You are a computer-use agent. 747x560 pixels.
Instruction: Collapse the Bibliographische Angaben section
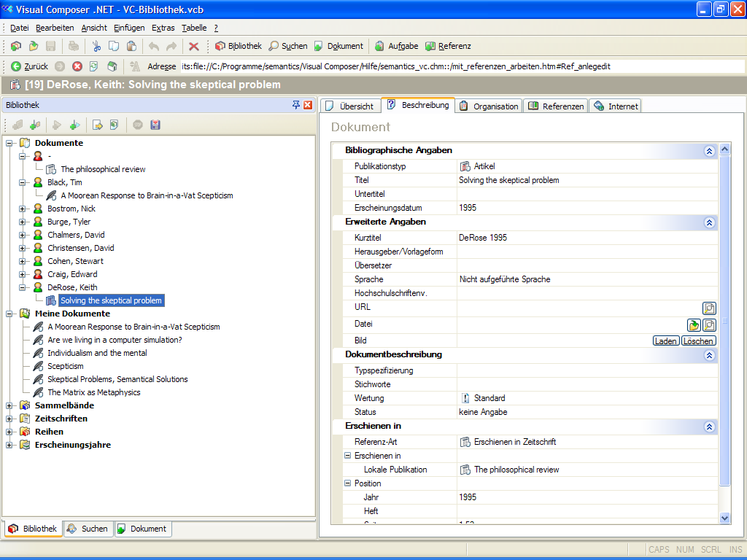click(x=708, y=150)
